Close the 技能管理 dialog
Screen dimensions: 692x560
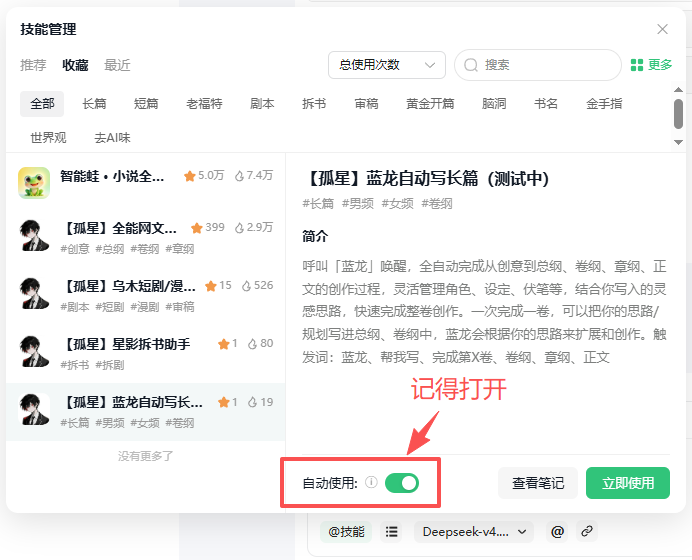[x=662, y=30]
